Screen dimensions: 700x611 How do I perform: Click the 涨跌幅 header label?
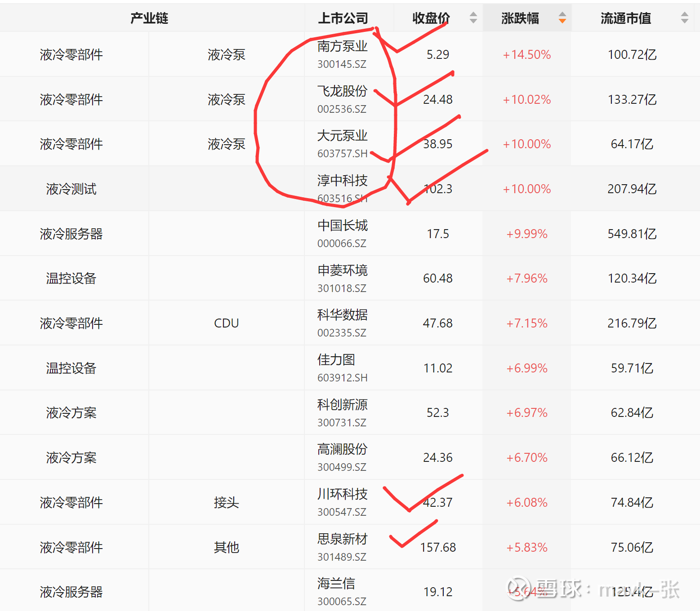coord(520,18)
